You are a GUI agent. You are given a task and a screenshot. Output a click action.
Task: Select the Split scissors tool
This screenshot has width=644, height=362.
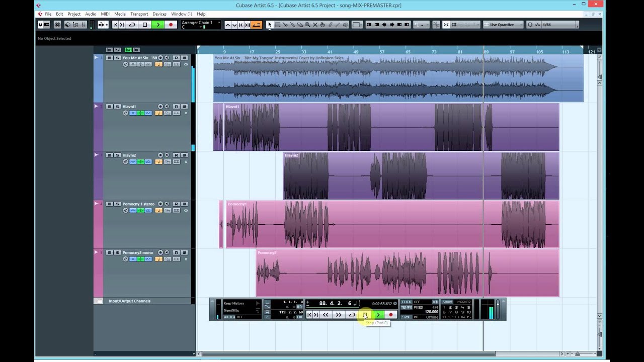285,25
